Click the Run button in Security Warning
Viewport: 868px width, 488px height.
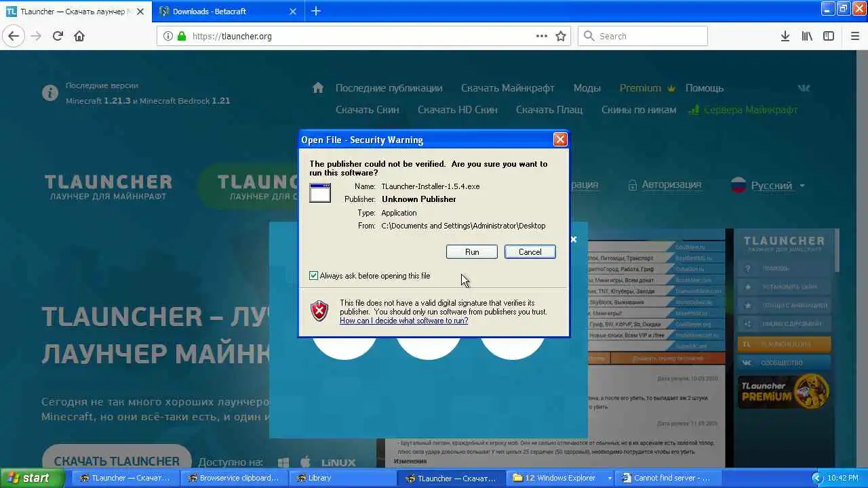point(472,251)
